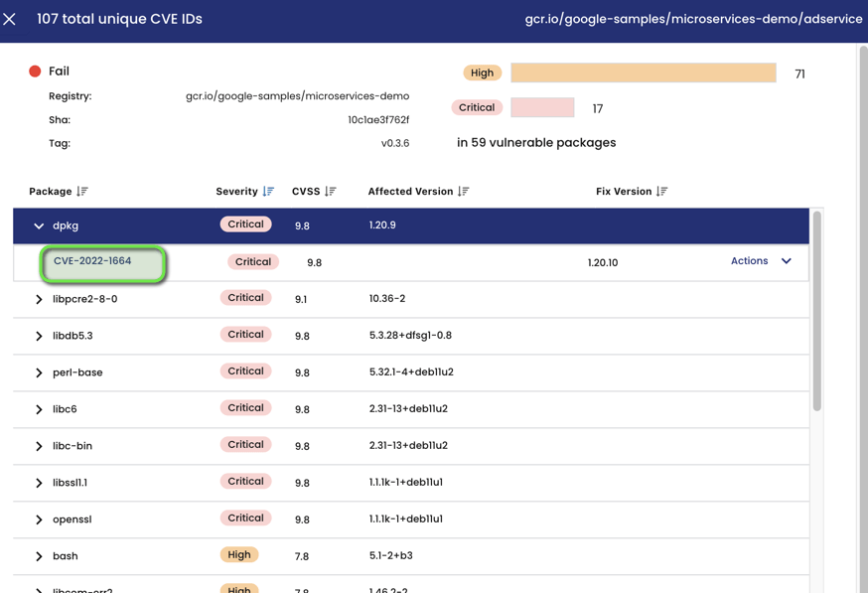Image resolution: width=868 pixels, height=593 pixels.
Task: Click the Critical badge in CVE-2022-1664 row
Action: (253, 262)
